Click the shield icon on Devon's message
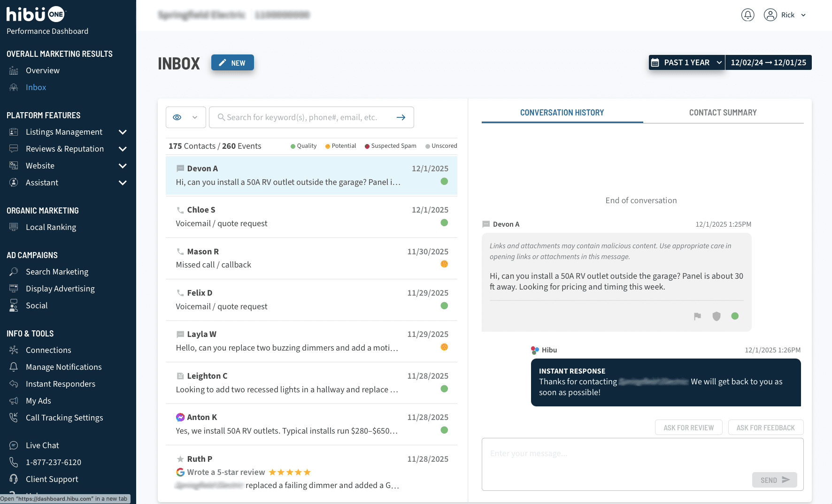 click(716, 316)
